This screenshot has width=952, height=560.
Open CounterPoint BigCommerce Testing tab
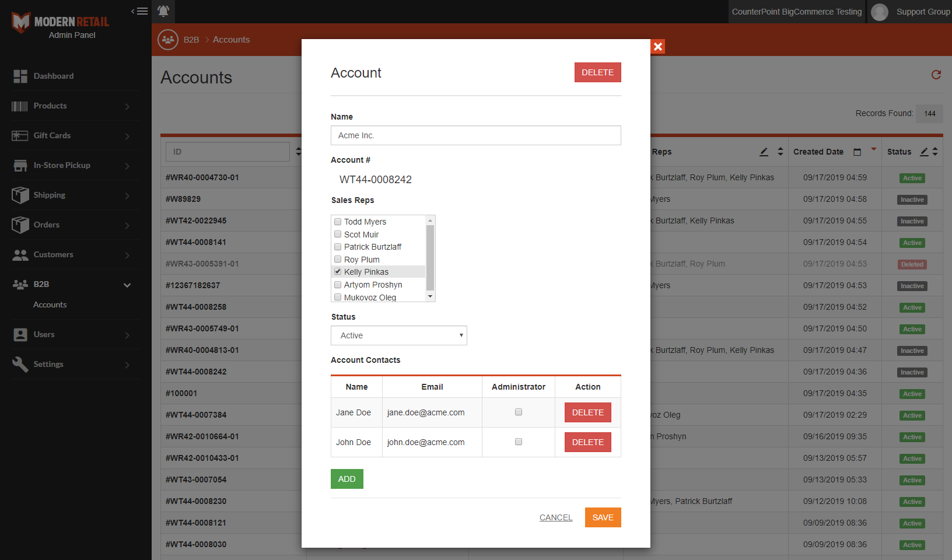tap(797, 12)
